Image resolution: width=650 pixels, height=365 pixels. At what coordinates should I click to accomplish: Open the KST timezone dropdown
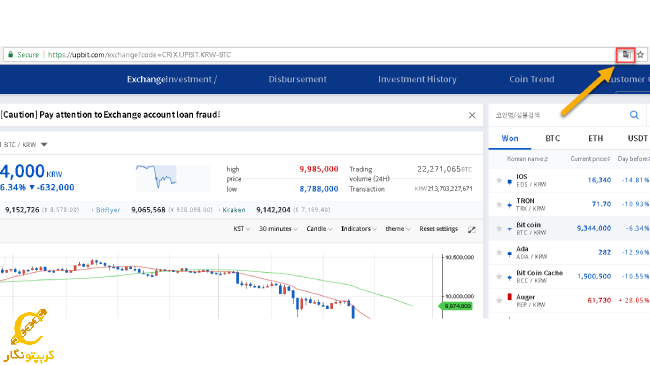pyautogui.click(x=242, y=229)
